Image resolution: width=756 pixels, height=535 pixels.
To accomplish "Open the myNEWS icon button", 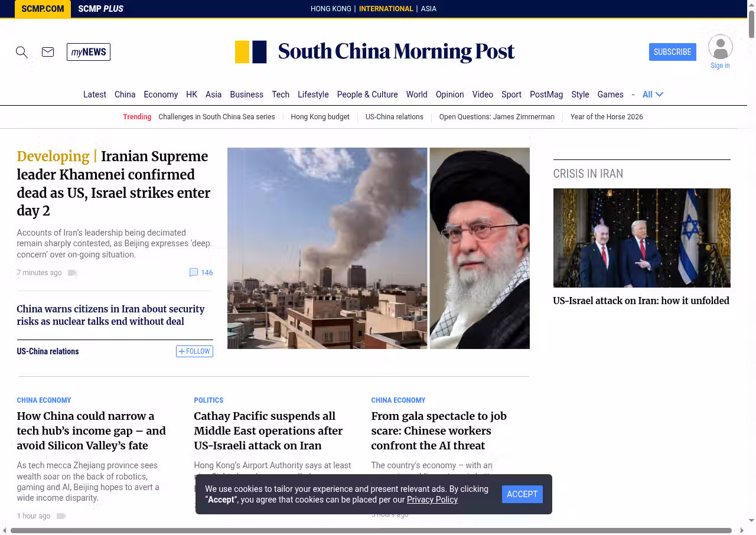I will tap(89, 52).
